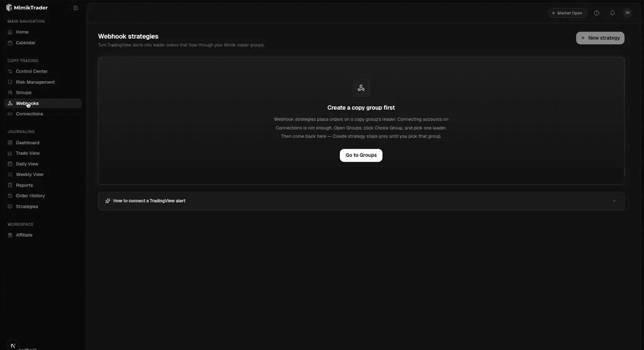Click the Daily View calendar icon
The image size is (644, 350).
point(10,164)
